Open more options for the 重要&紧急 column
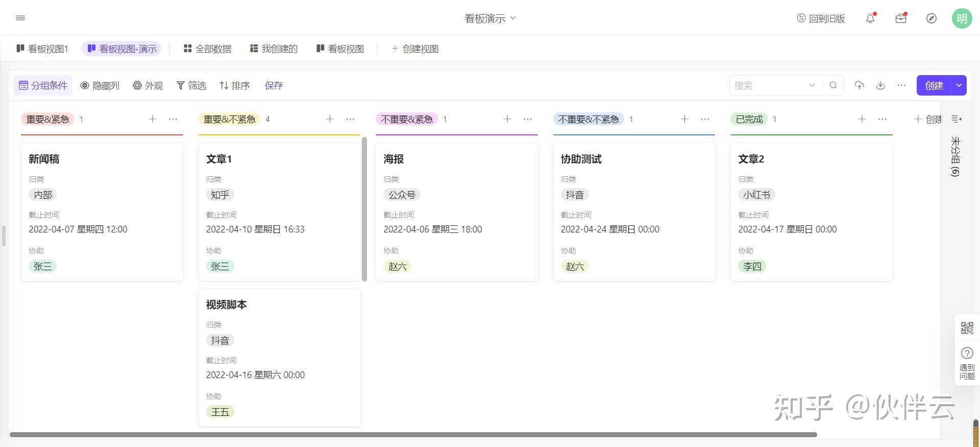The width and height of the screenshot is (980, 447). point(173,119)
